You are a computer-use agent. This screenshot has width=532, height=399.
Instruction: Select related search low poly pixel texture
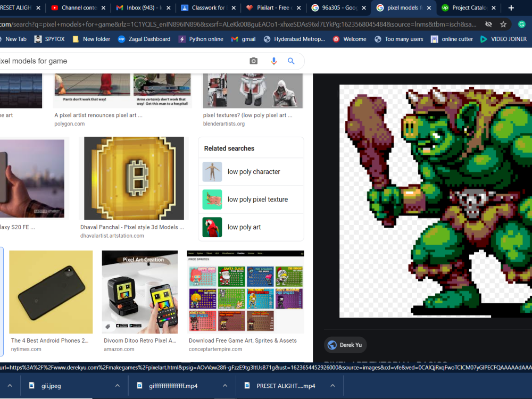[x=251, y=199]
